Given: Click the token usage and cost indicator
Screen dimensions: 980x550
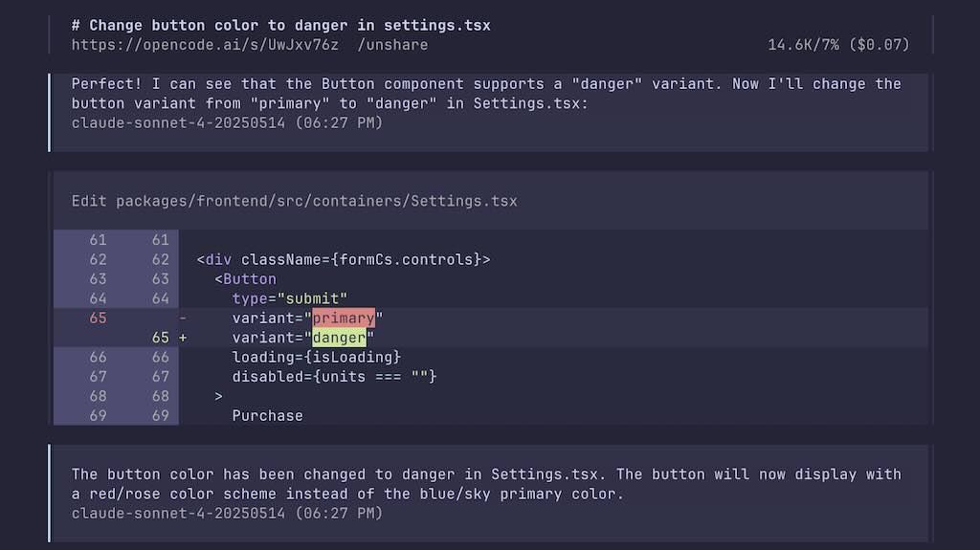Looking at the screenshot, I should [x=838, y=45].
